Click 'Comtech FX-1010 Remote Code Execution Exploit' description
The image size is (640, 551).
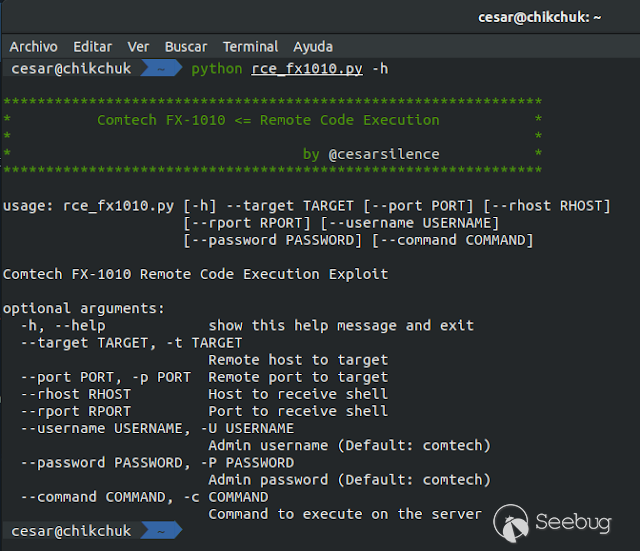tap(196, 274)
